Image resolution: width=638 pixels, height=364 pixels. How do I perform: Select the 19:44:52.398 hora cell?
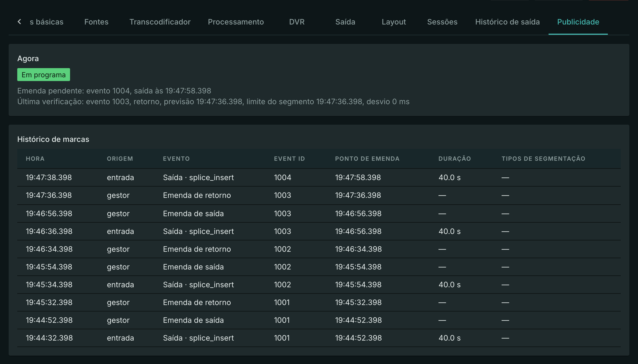pyautogui.click(x=49, y=320)
